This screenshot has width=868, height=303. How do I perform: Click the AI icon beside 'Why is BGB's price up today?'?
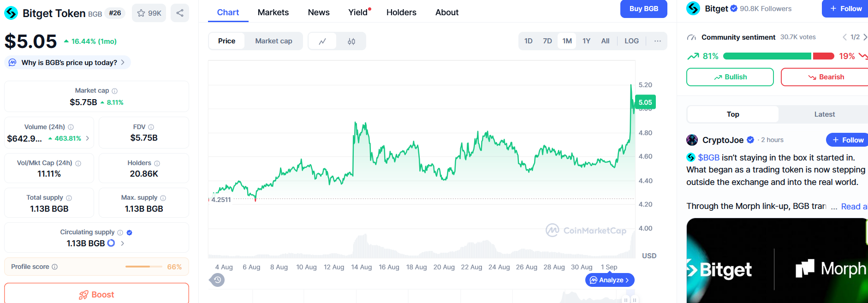[12, 62]
